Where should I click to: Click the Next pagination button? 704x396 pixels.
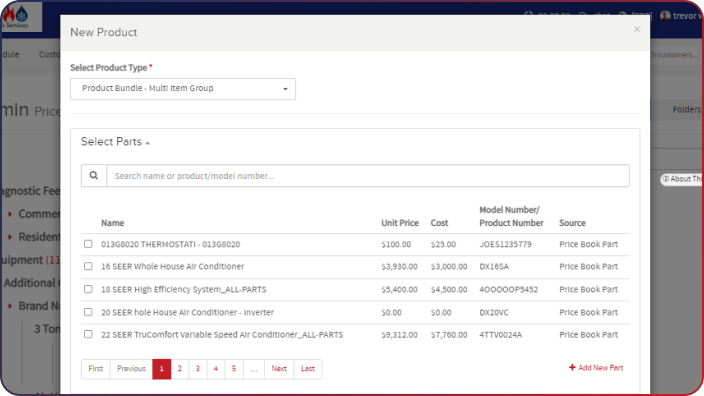(279, 369)
